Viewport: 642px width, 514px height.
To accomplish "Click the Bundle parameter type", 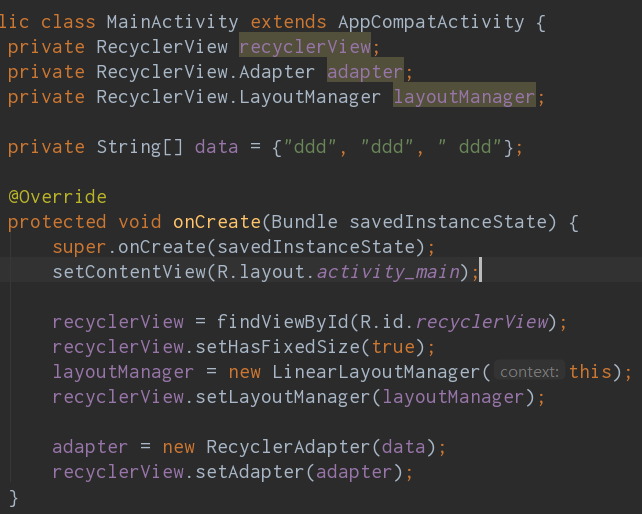I will [305, 222].
